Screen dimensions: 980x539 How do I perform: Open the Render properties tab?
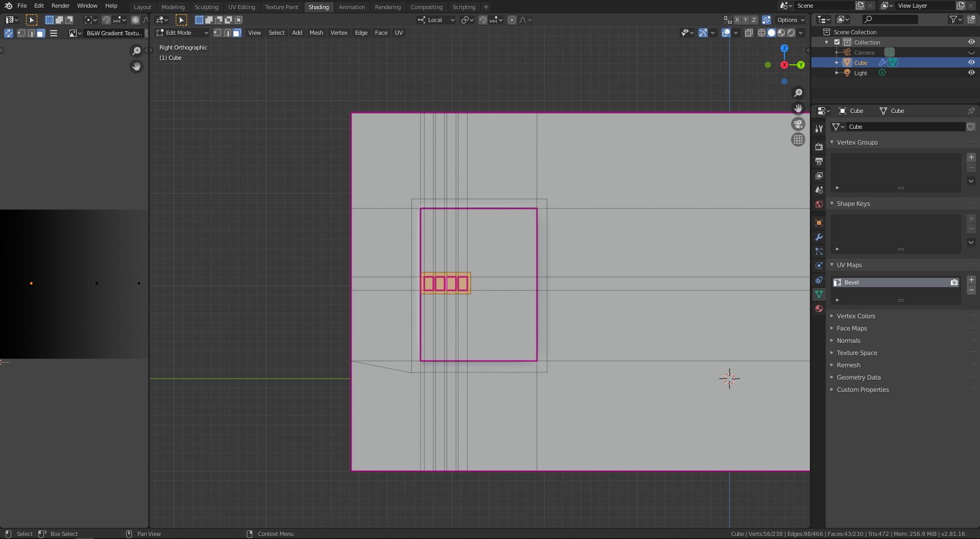(819, 147)
